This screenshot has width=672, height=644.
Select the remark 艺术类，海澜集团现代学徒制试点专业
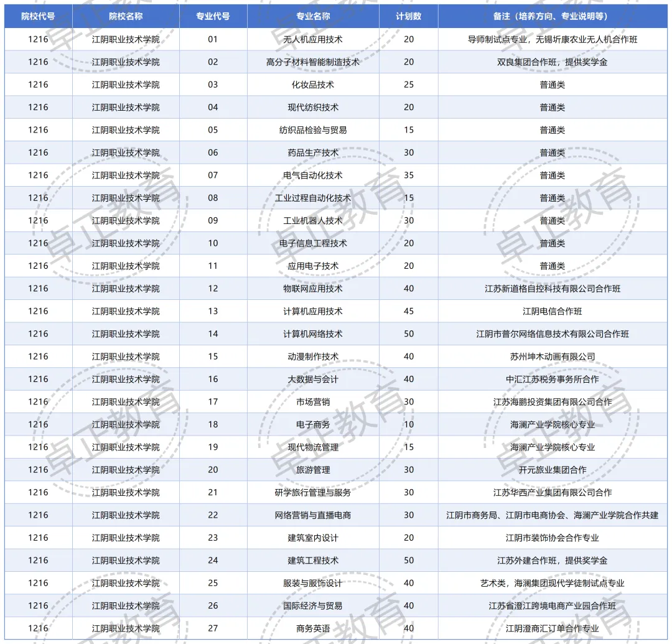coord(553,583)
